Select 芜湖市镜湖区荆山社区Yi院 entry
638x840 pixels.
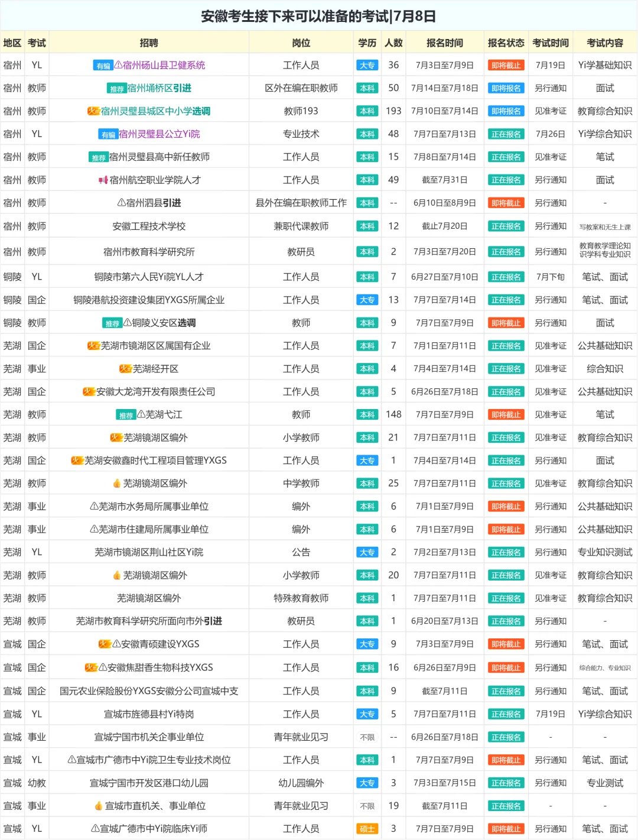tap(149, 552)
